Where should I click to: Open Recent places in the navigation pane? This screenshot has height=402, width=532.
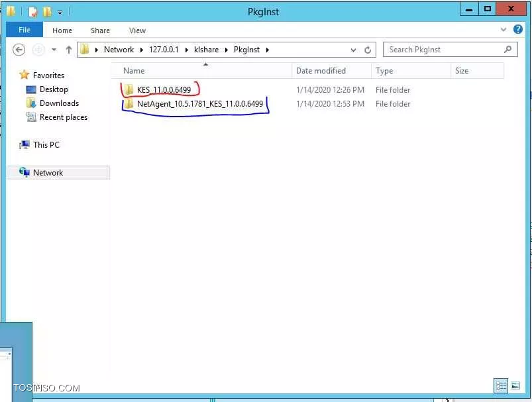[64, 117]
